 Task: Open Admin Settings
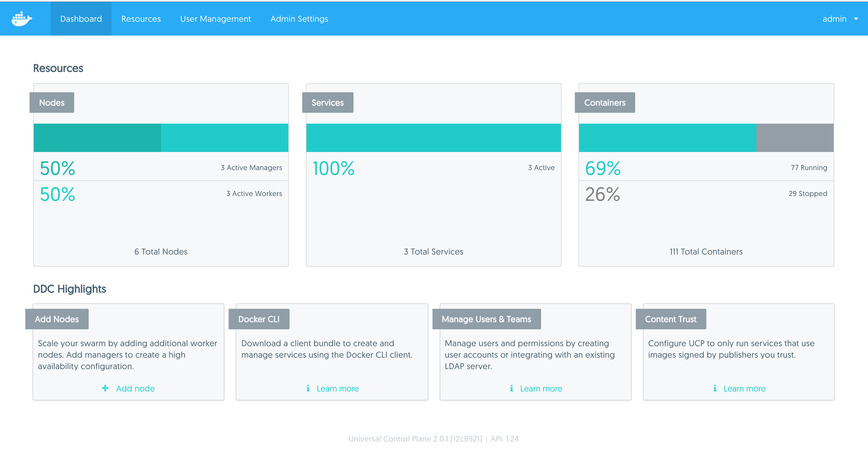[299, 19]
